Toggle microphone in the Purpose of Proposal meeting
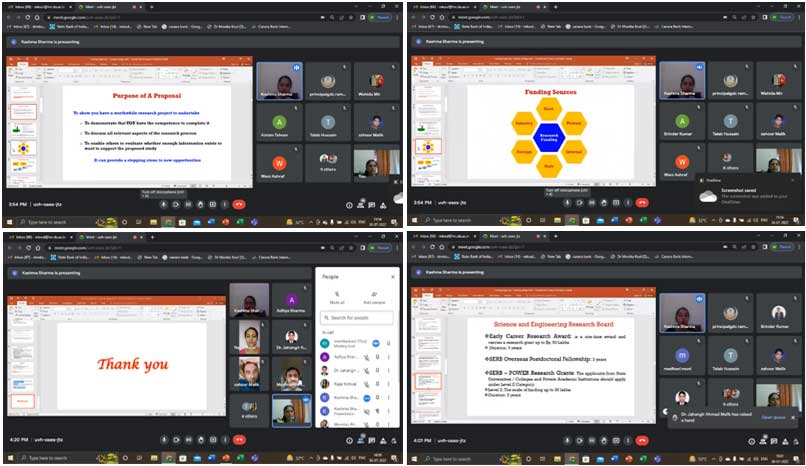The width and height of the screenshot is (806, 466). [x=161, y=204]
